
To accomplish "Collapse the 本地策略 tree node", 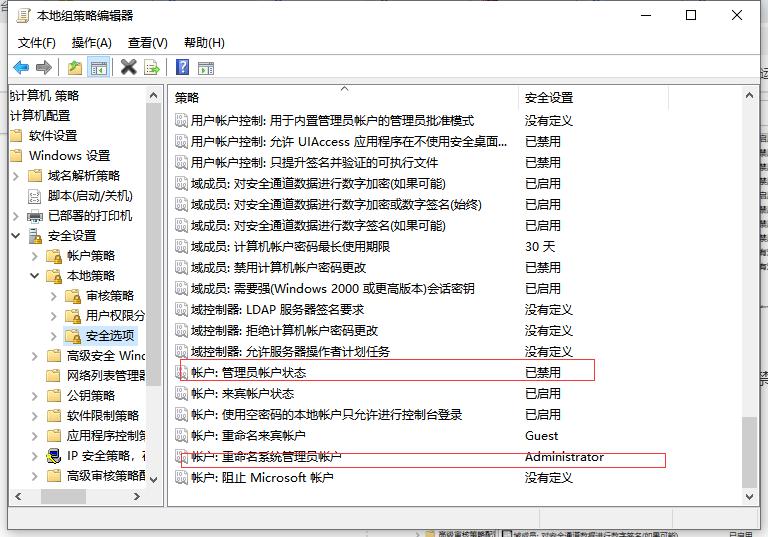I will [x=34, y=276].
